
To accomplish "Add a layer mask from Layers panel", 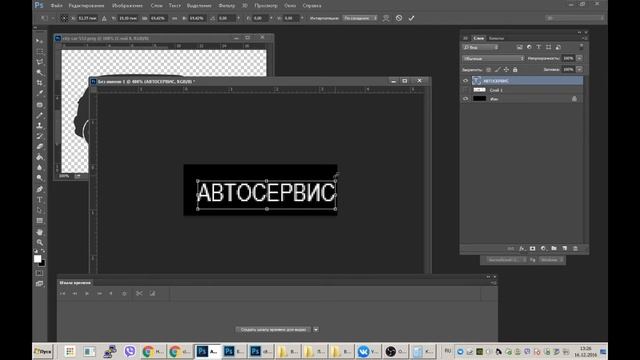I will 532,248.
